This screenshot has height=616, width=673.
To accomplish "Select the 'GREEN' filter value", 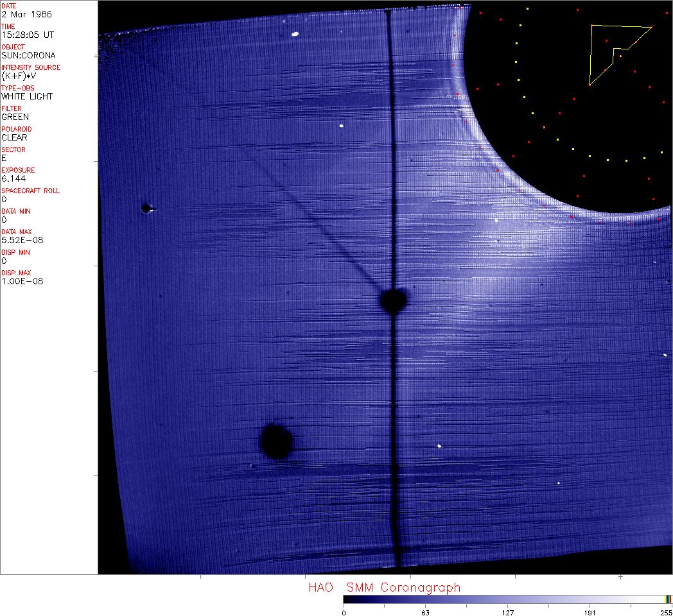I will [x=15, y=117].
